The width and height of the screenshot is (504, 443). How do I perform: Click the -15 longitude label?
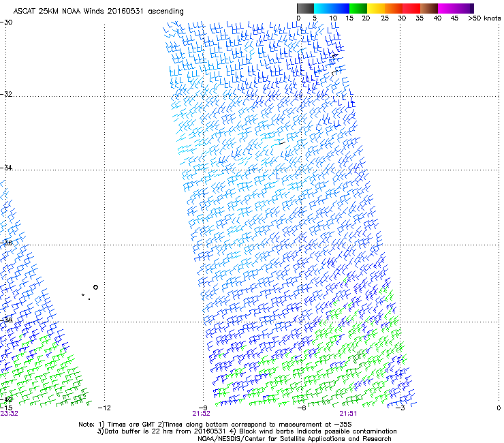click(x=7, y=408)
